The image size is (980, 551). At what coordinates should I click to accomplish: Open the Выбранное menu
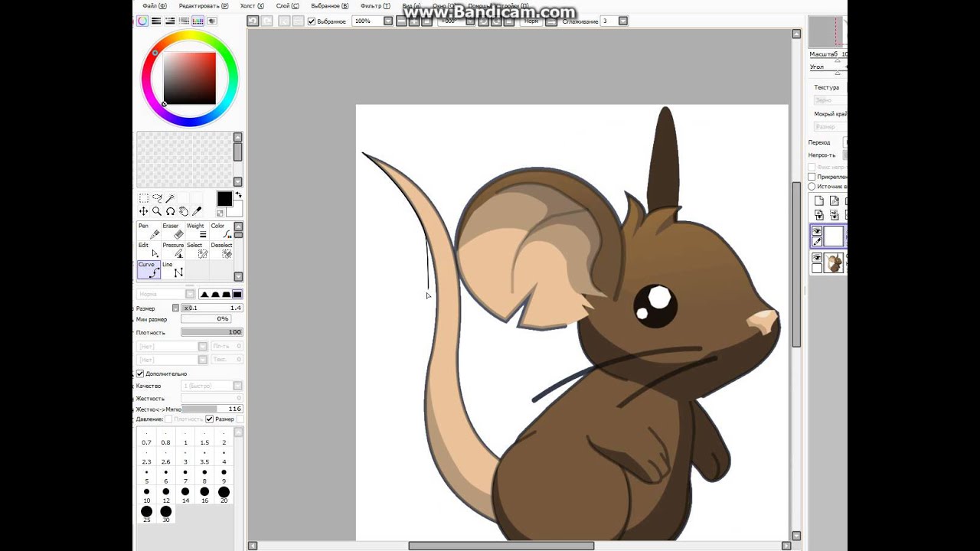tap(329, 6)
